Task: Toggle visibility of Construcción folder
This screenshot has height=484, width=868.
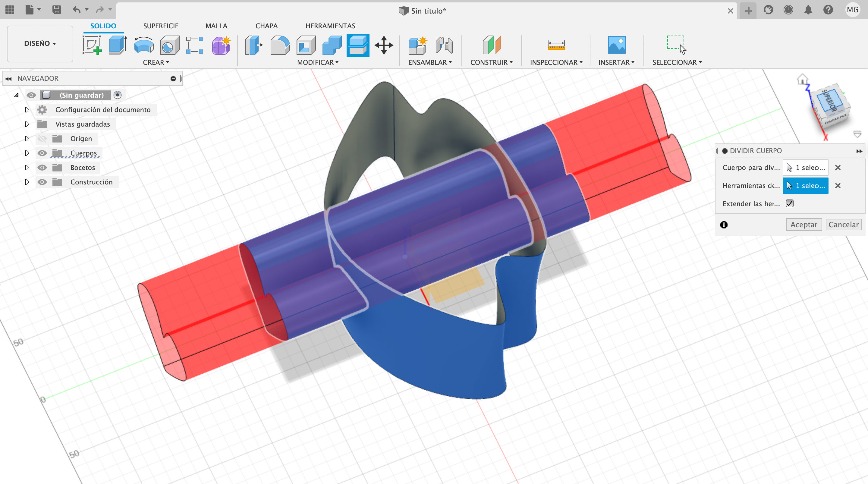Action: [x=42, y=182]
